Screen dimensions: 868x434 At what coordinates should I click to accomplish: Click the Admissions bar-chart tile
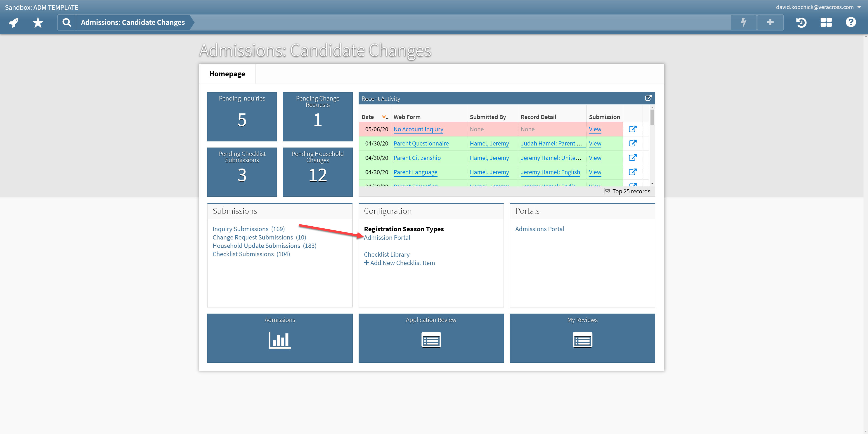(x=279, y=338)
